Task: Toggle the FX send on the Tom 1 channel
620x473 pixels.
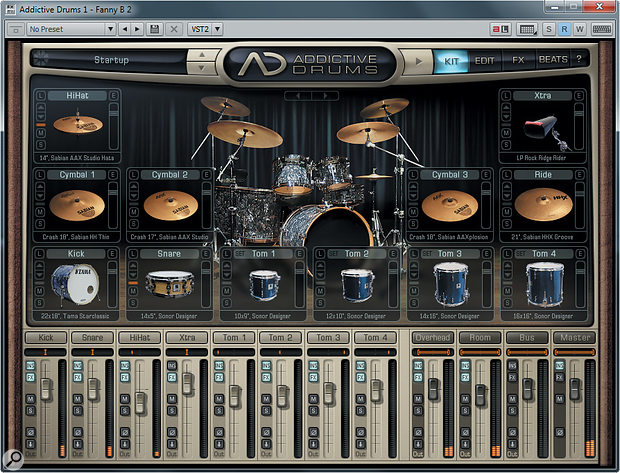Action: [x=219, y=378]
